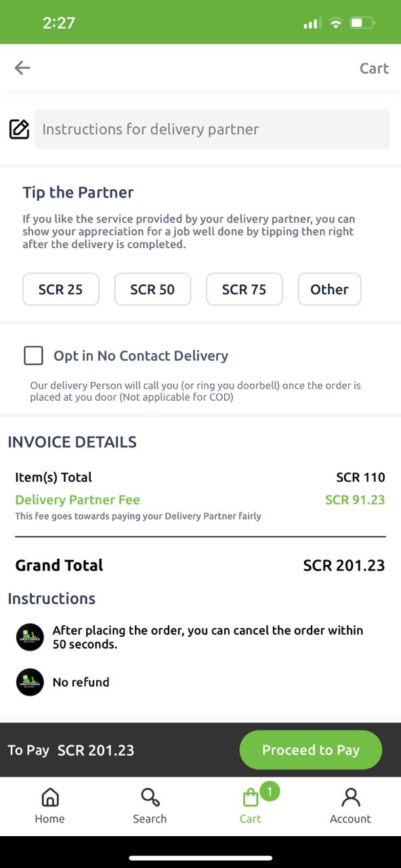Image resolution: width=401 pixels, height=868 pixels.
Task: Tap the Cart title at top
Action: (374, 68)
